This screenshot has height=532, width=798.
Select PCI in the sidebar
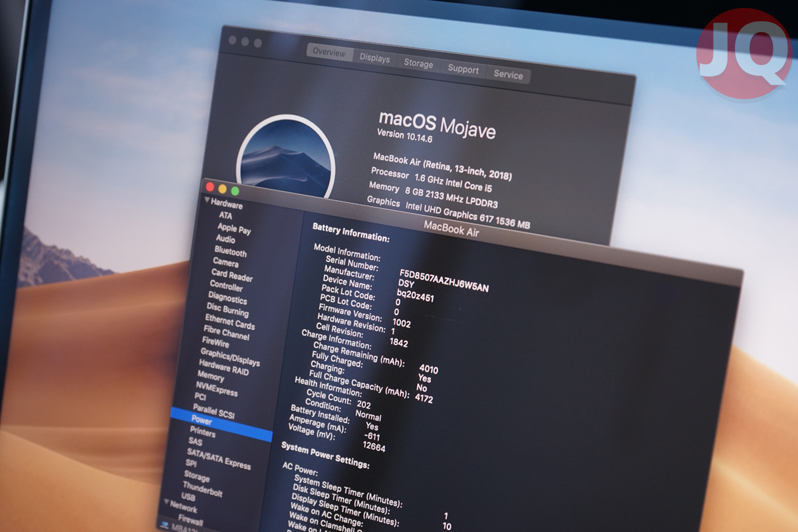(x=200, y=396)
